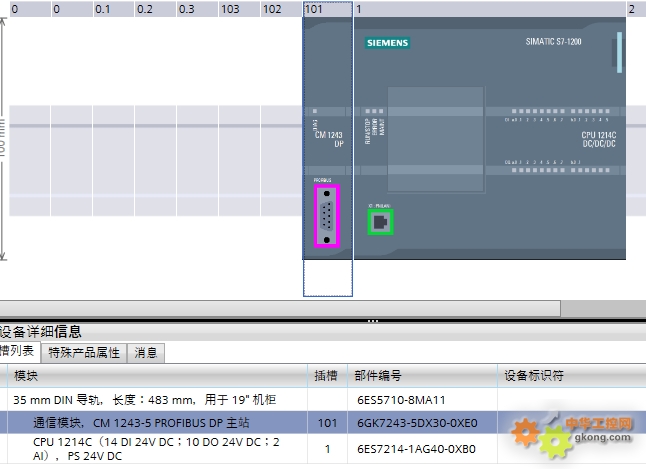
Task: Select the 通信模块 CM 1243-5 PROFIBUS DP row
Action: [x=323, y=423]
